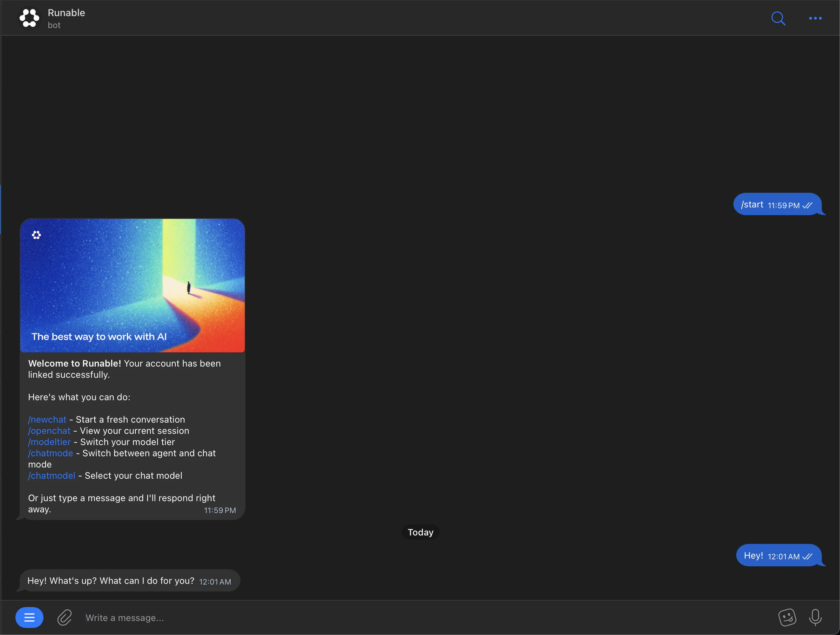The height and width of the screenshot is (635, 840).
Task: Click the small Runable logo on the banner
Action: (x=36, y=235)
